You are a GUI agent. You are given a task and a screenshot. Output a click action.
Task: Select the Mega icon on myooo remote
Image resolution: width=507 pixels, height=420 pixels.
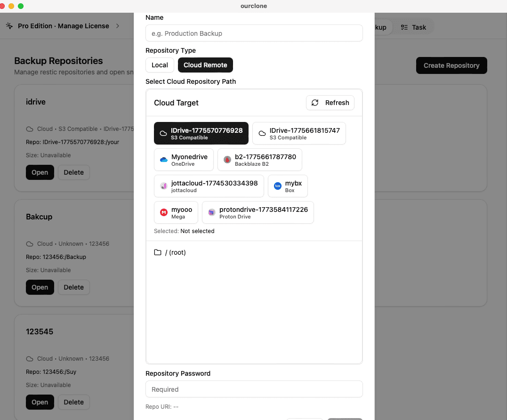(164, 212)
